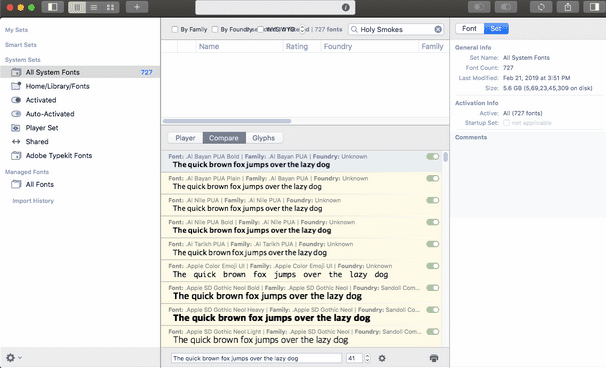Toggle the Startup Set checkbox

click(x=506, y=123)
